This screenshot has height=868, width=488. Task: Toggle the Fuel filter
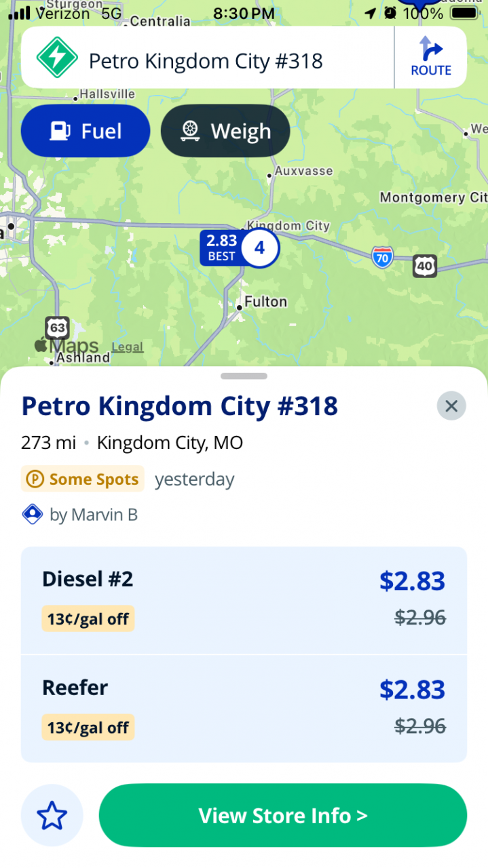[86, 131]
